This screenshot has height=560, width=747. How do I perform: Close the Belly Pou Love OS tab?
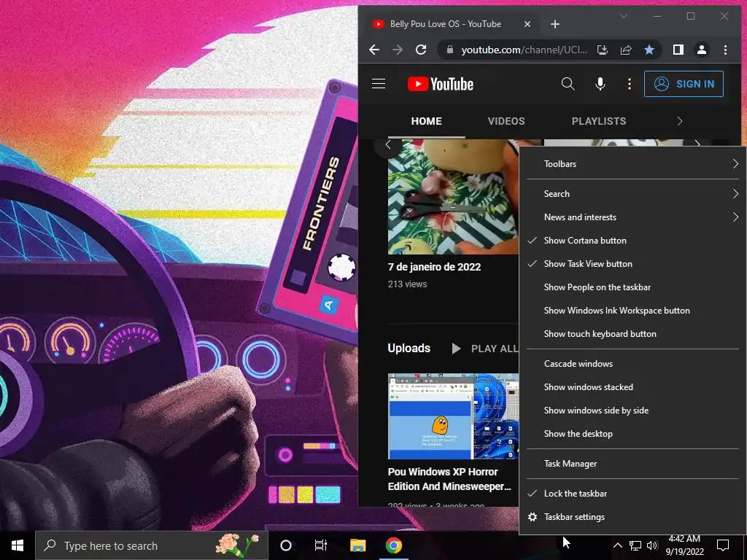[x=527, y=24]
